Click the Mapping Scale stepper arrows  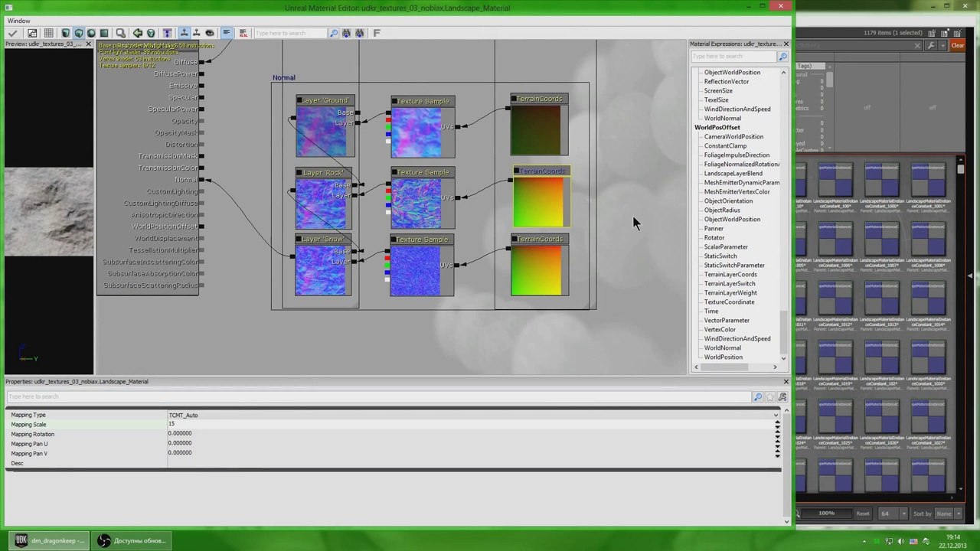777,424
